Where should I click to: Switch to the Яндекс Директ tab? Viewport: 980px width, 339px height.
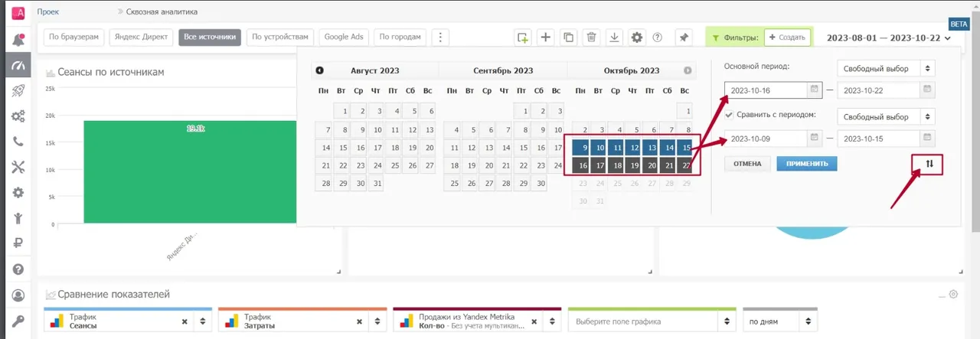tap(142, 37)
